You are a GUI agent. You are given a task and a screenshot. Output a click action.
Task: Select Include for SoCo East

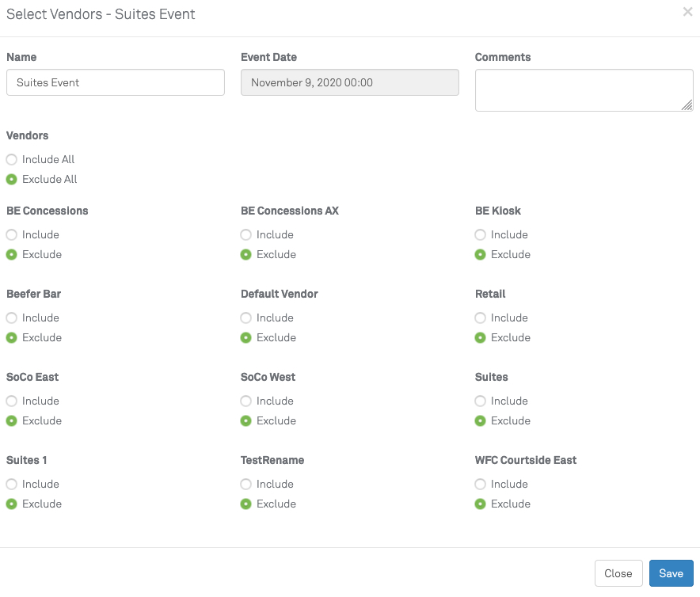tap(11, 401)
